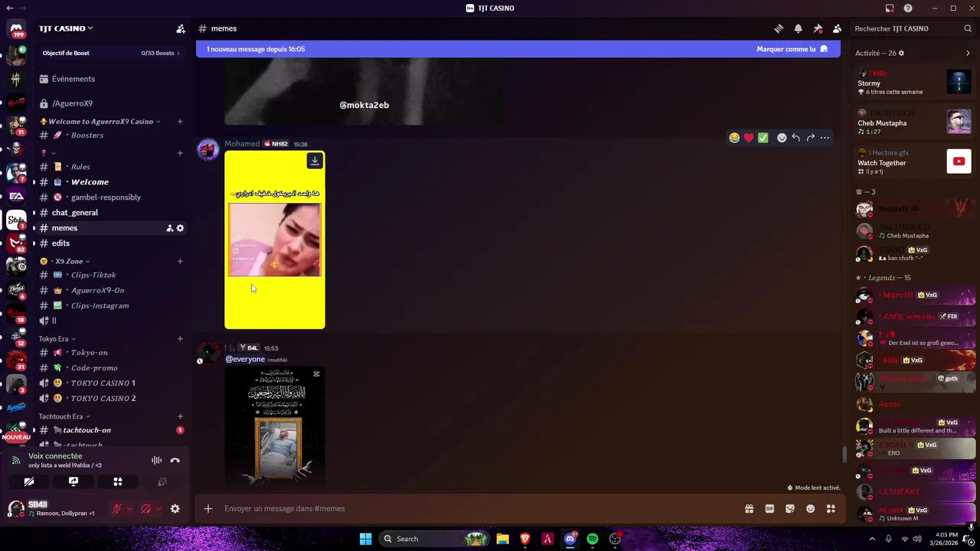Click the plus attach button in message box

click(x=207, y=508)
